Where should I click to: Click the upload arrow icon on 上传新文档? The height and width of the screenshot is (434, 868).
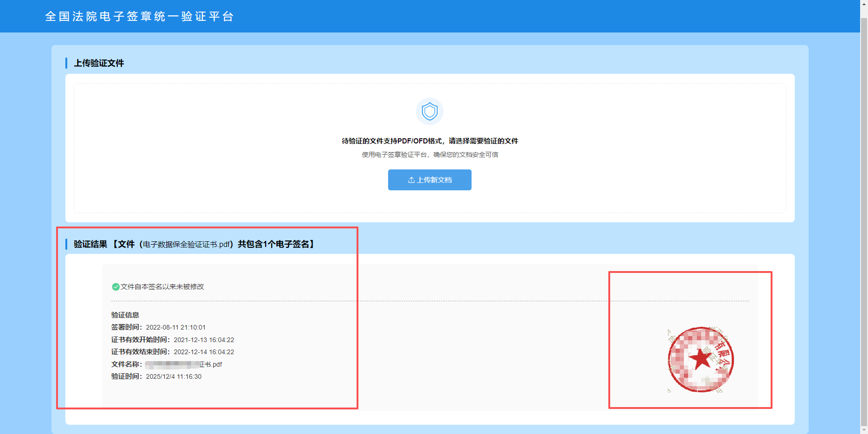click(x=411, y=180)
